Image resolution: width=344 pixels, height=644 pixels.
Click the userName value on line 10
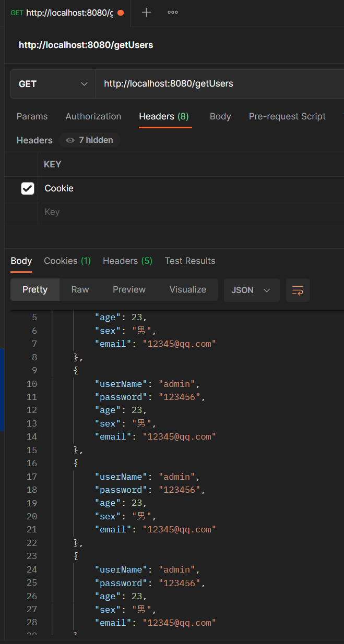pos(177,384)
